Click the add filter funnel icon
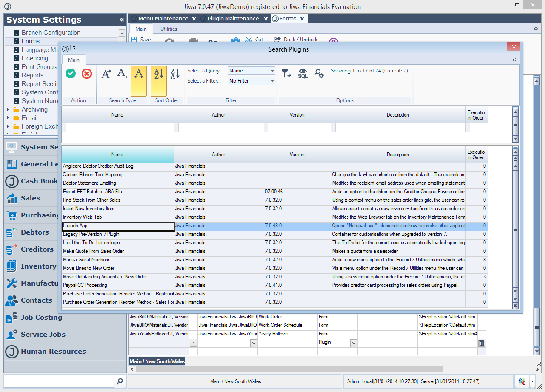Screen dimensions: 545x392 pos(286,74)
